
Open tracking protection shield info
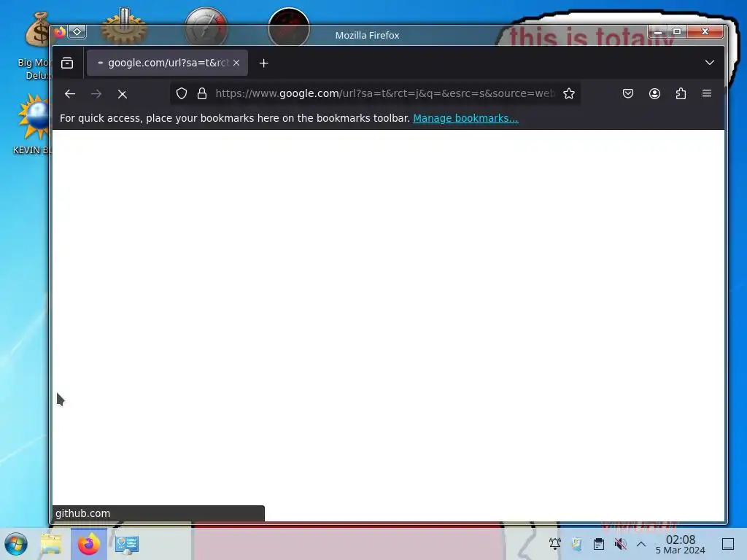(x=182, y=93)
